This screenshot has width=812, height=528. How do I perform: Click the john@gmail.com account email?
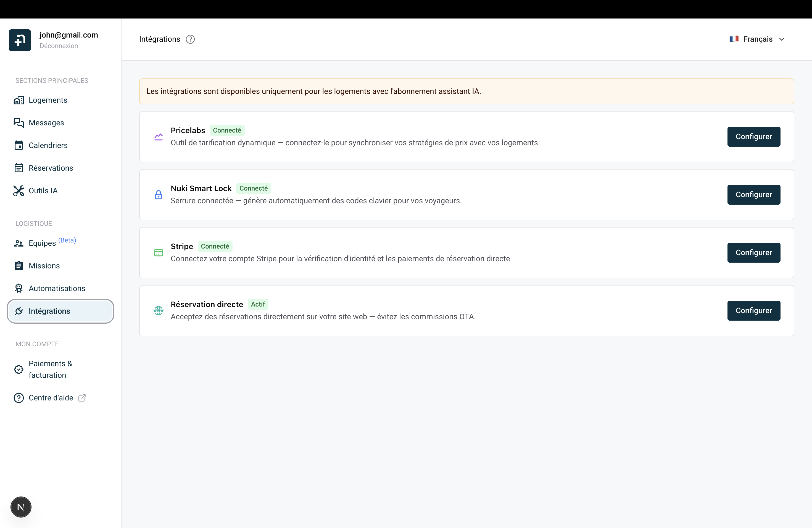click(68, 35)
